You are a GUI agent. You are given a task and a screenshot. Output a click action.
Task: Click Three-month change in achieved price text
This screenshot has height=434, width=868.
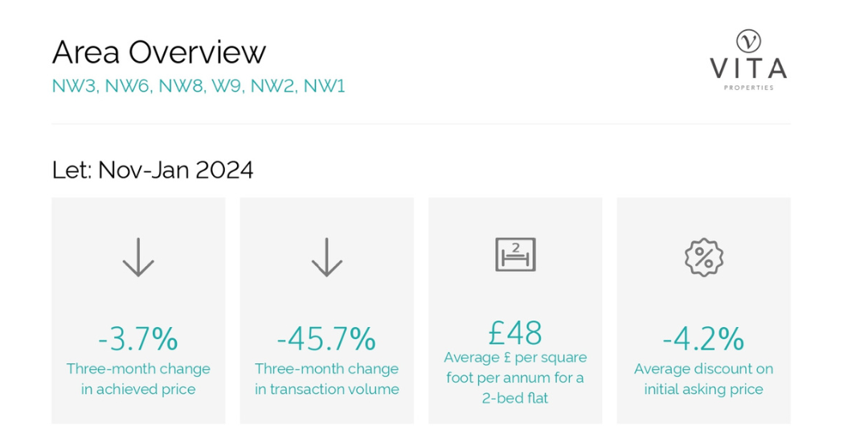[138, 379]
